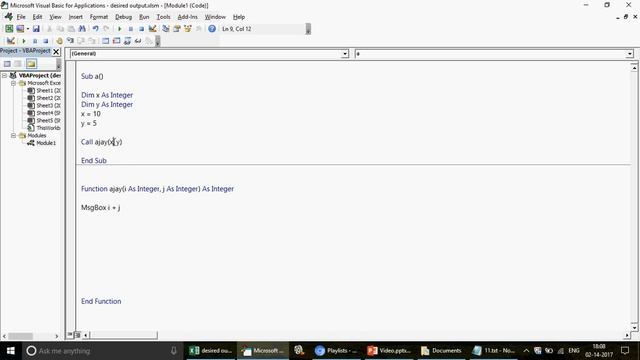Switch to Excel 'desired ou...' taskbar button

click(x=211, y=351)
